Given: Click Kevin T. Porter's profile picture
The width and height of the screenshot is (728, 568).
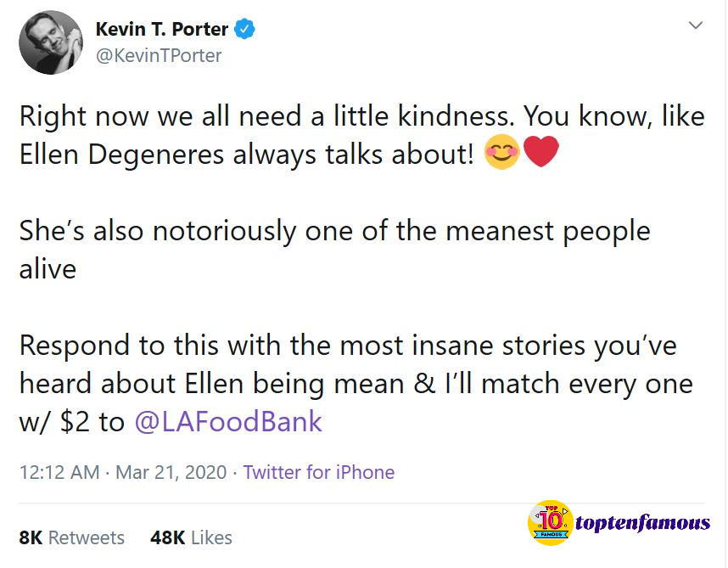Looking at the screenshot, I should pos(51,42).
